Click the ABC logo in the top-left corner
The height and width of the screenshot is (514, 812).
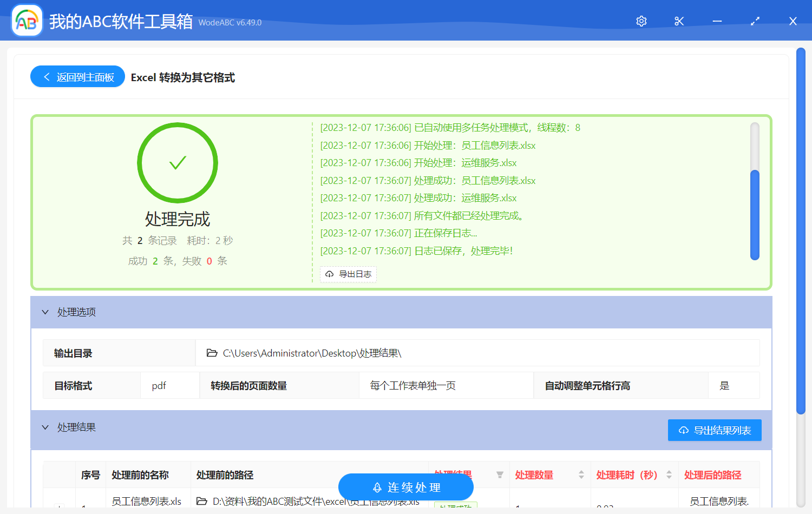[27, 20]
